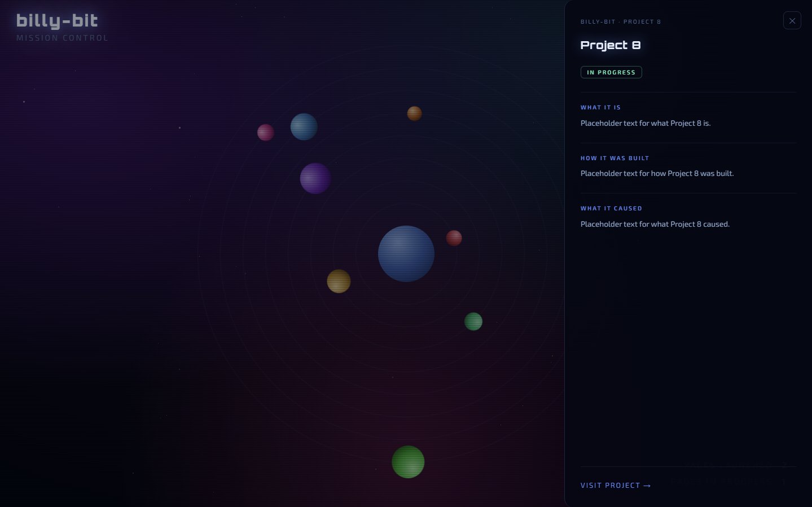Click 'Placeholder text for what Project 8 caused.'
This screenshot has width=812, height=507.
655,224
